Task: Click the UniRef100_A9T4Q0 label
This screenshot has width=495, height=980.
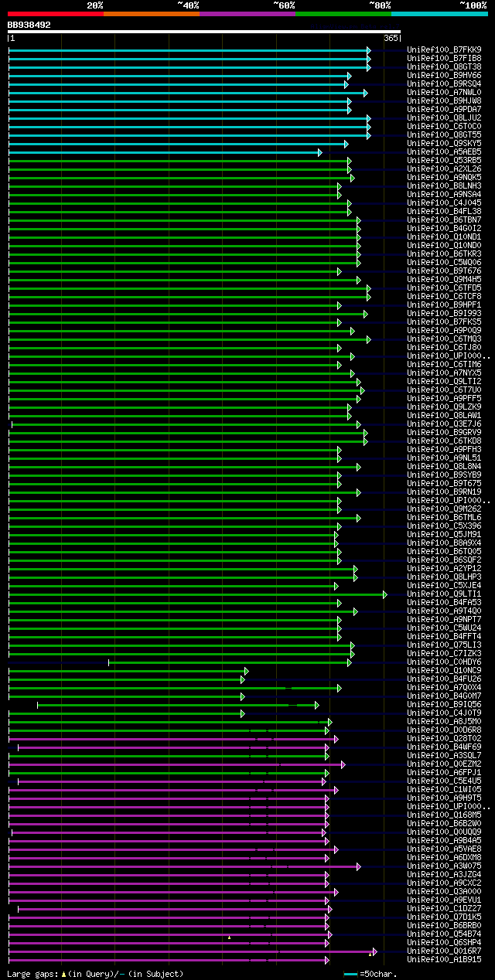Action: [x=444, y=611]
